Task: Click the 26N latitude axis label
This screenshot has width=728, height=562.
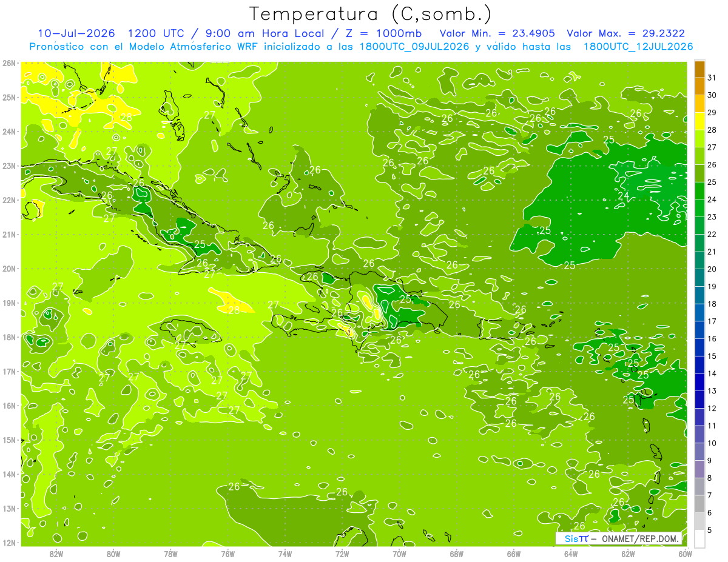Action: pos(9,63)
